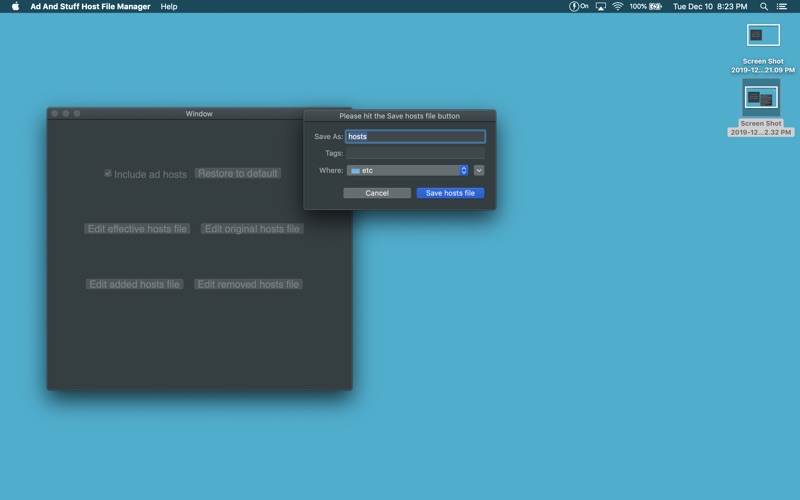Click the etc folder icon in Where popup
Viewport: 800px width, 500px height.
[355, 170]
